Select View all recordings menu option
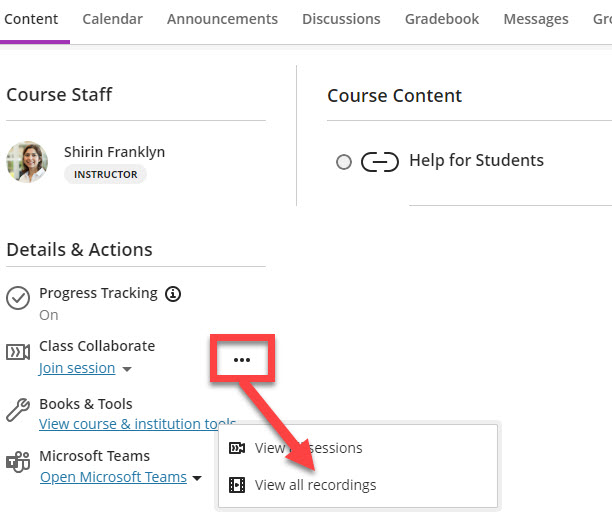This screenshot has height=516, width=612. click(315, 485)
